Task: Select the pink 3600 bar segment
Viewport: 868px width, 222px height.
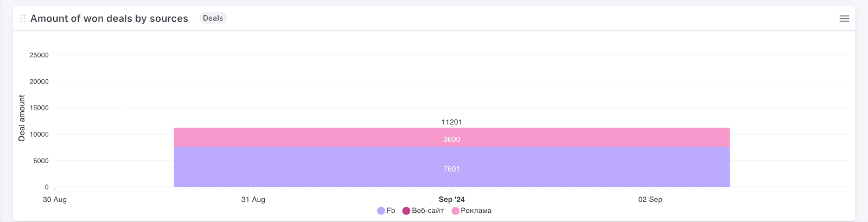Action: (x=451, y=139)
